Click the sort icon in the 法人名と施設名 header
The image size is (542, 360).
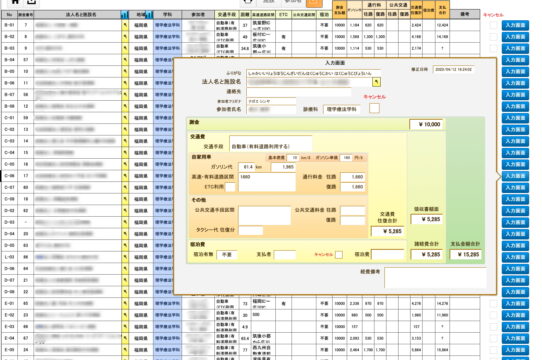pyautogui.click(x=125, y=15)
